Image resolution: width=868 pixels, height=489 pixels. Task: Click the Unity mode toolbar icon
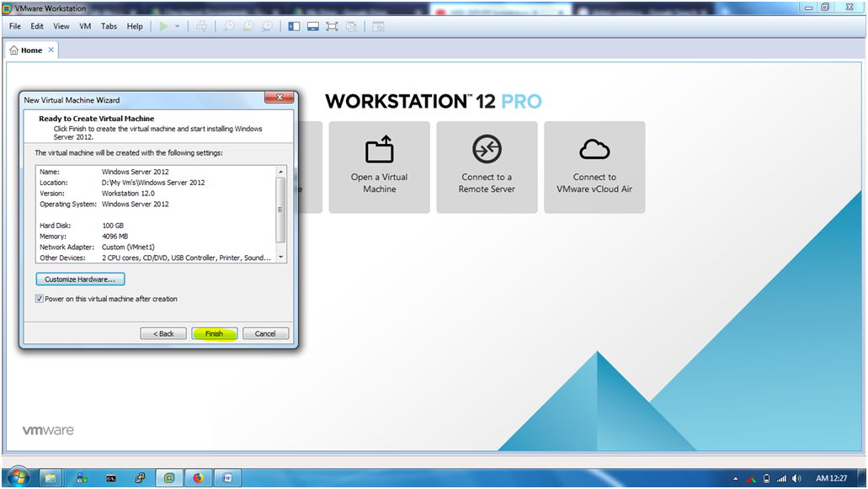point(351,26)
